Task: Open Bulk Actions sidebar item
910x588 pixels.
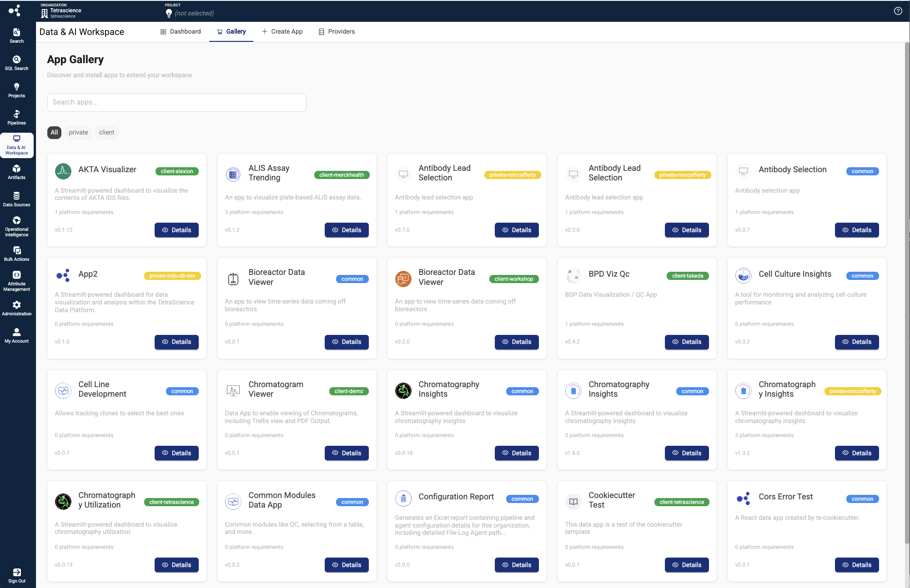Action: [x=16, y=254]
